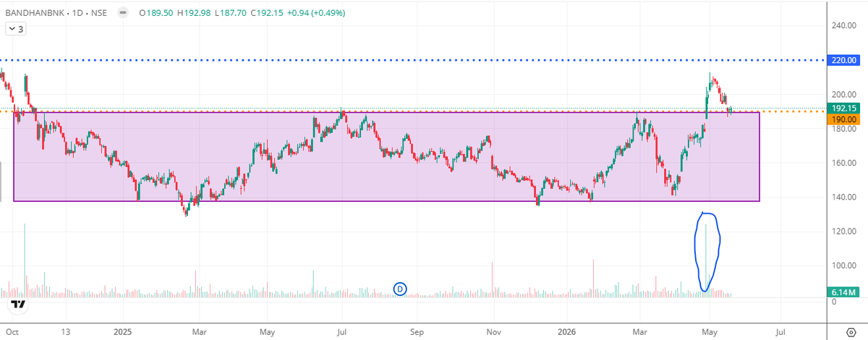
Task: Click the 0 volume axis label
Action: point(834,302)
